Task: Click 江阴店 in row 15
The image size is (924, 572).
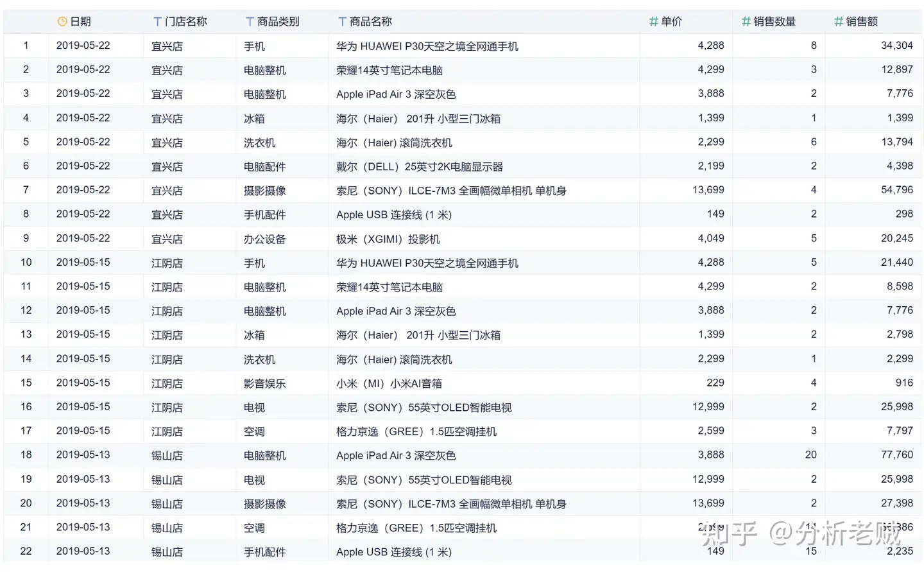Action: [167, 383]
